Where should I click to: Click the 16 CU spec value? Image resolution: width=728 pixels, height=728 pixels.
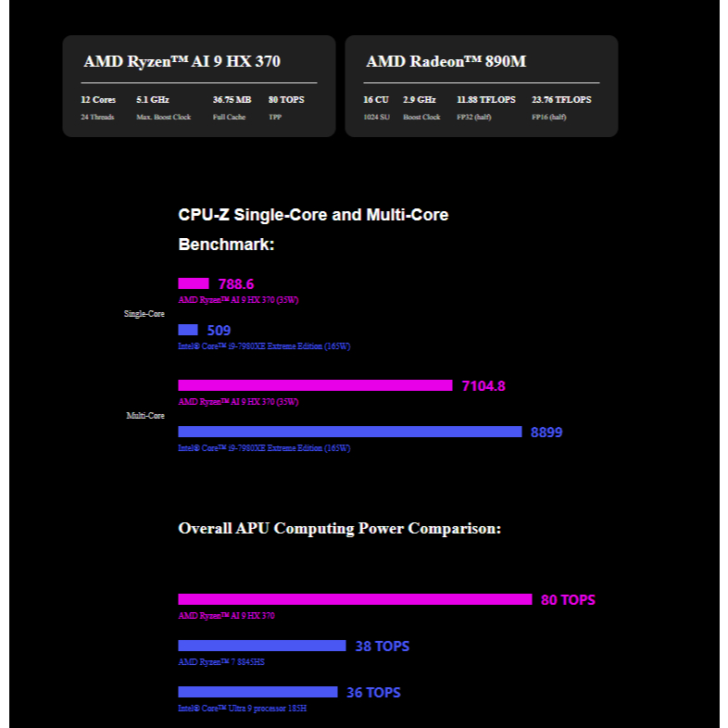click(x=376, y=99)
